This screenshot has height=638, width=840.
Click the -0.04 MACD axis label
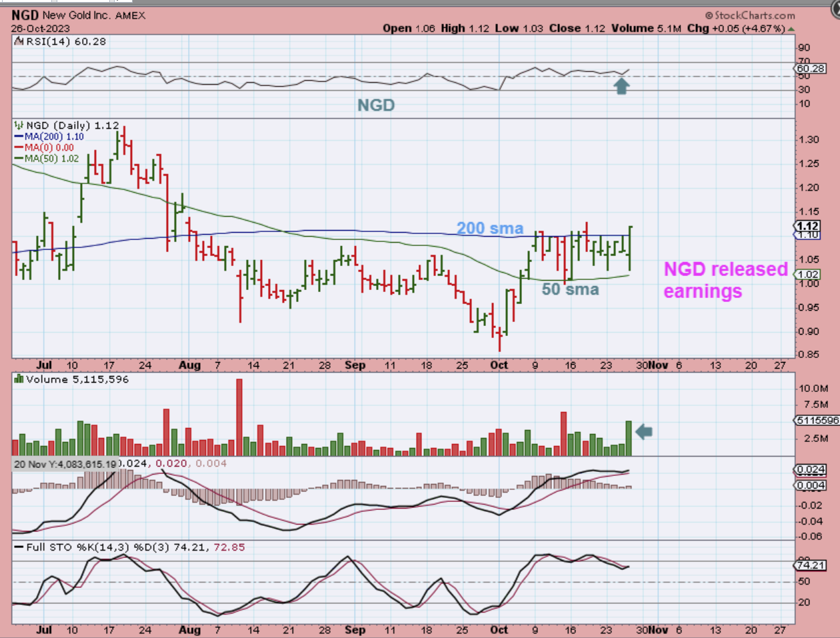point(811,521)
